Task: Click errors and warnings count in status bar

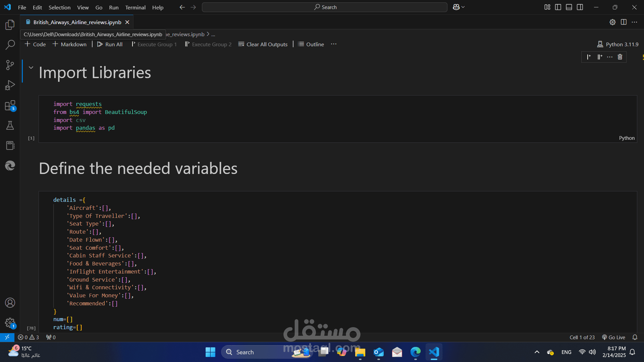Action: [x=29, y=337]
